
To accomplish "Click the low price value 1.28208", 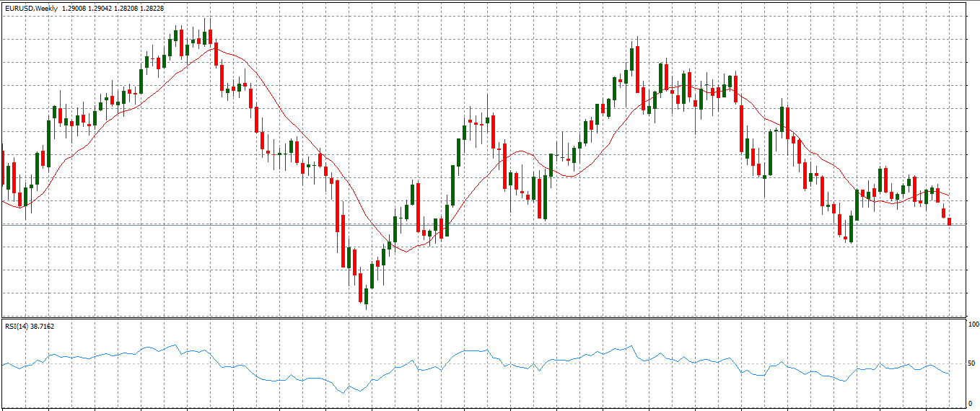I will coord(128,8).
